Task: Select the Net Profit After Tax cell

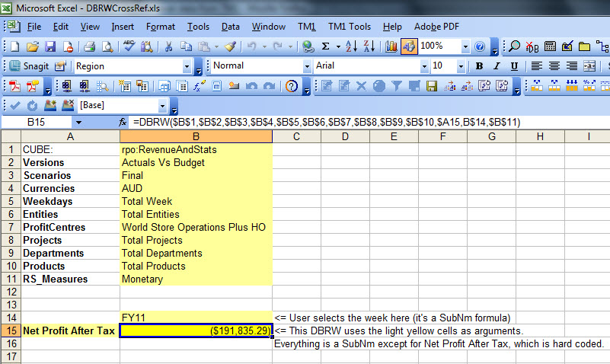Action: (70, 330)
